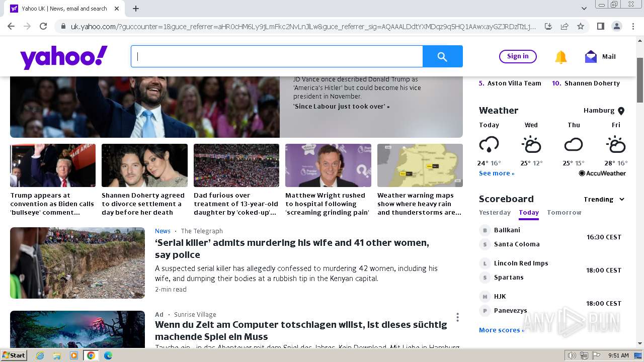Open the weather See more link
This screenshot has width=644, height=362.
click(497, 173)
